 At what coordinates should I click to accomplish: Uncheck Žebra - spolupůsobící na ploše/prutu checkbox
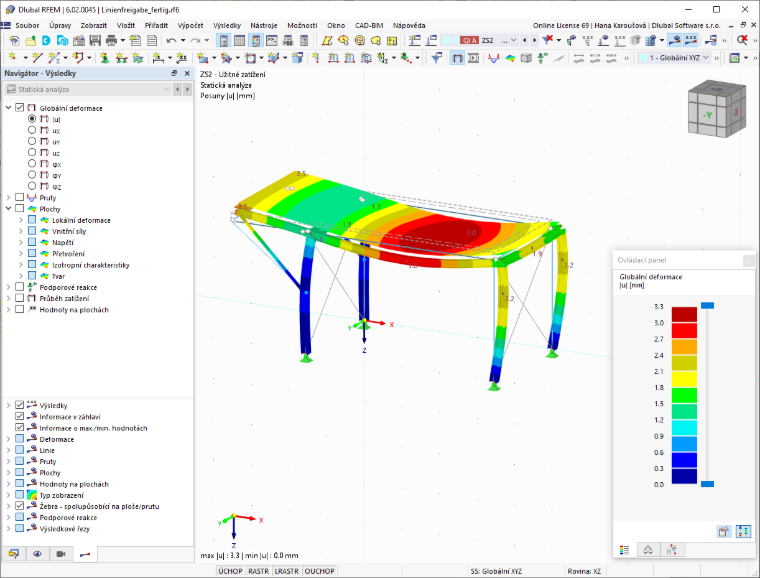pyautogui.click(x=19, y=506)
